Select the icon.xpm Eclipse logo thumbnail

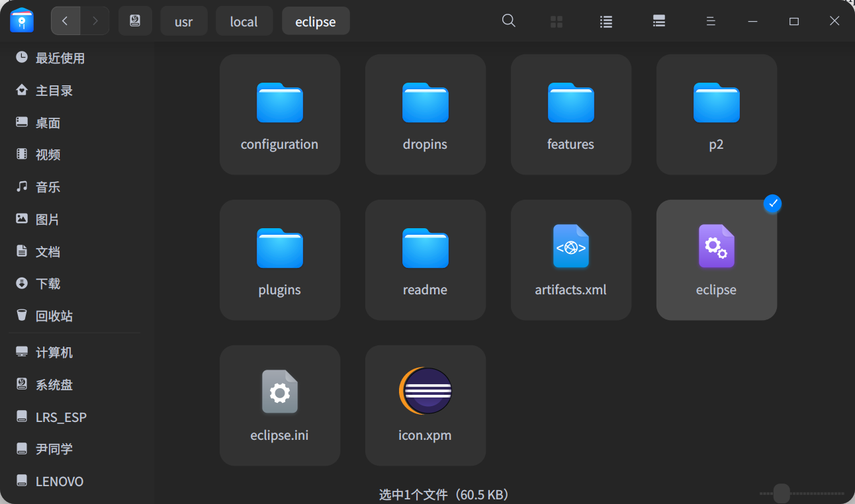(426, 391)
